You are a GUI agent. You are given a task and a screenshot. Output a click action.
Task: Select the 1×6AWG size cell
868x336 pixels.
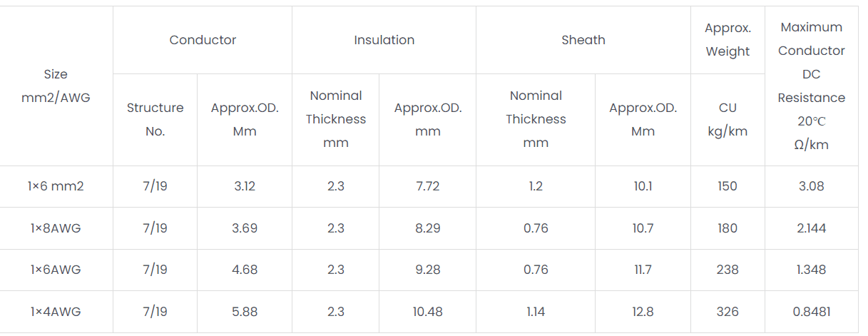coord(56,270)
